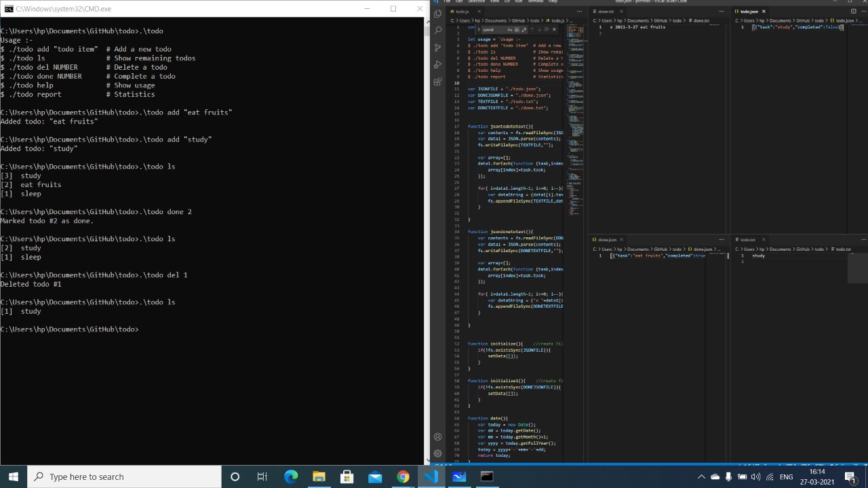Click 'x 2021-3-27 eat fruits' line in done.txt
This screenshot has height=488, width=868.
pos(637,27)
